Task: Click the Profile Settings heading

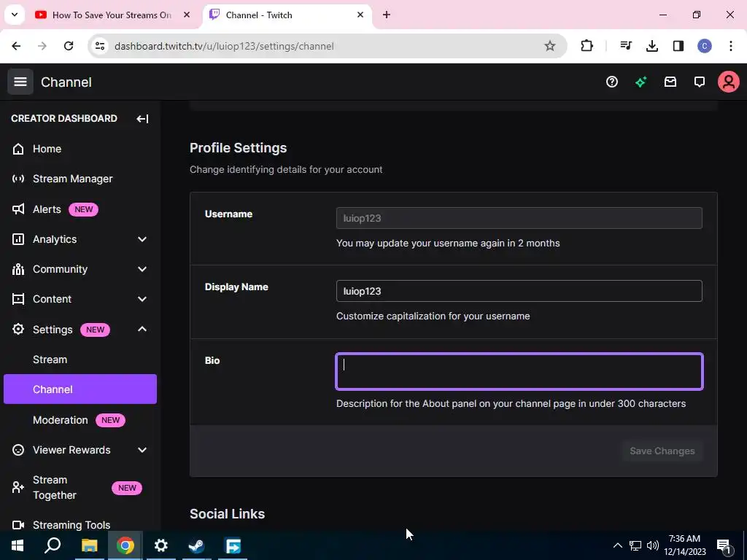Action: pos(239,148)
